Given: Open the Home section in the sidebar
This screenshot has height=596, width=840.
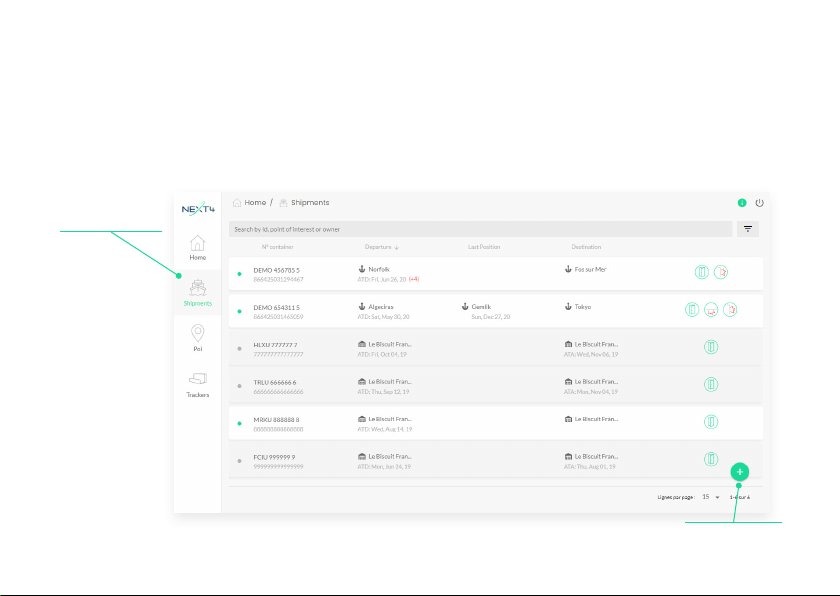Looking at the screenshot, I should pyautogui.click(x=198, y=247).
